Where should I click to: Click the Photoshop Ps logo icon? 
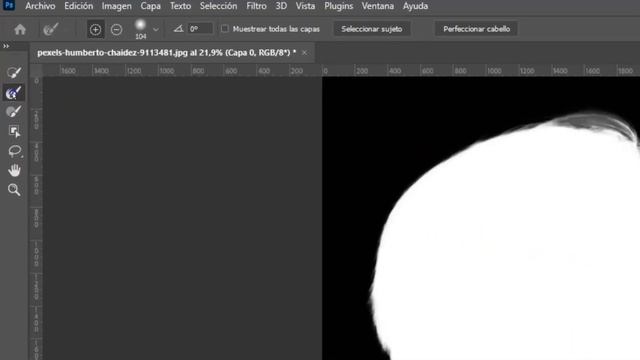[x=9, y=5]
